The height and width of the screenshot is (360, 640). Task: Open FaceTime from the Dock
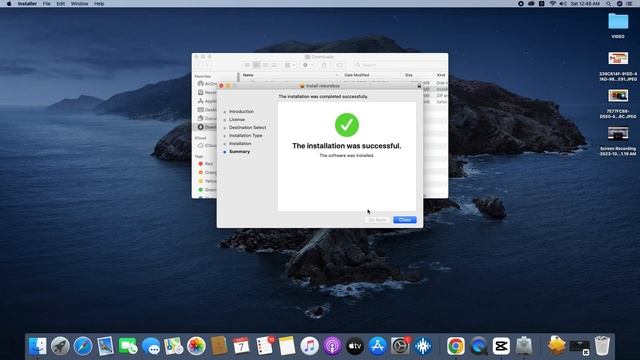[128, 346]
